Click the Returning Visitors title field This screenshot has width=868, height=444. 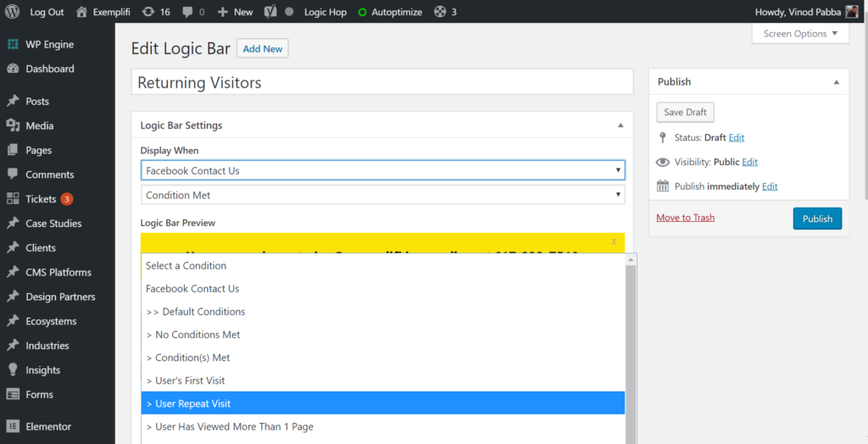pyautogui.click(x=382, y=82)
